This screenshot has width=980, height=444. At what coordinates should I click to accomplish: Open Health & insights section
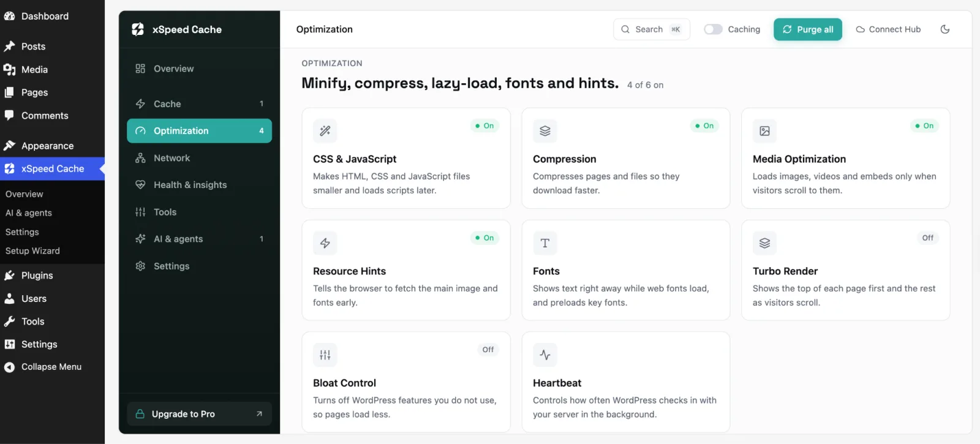199,185
